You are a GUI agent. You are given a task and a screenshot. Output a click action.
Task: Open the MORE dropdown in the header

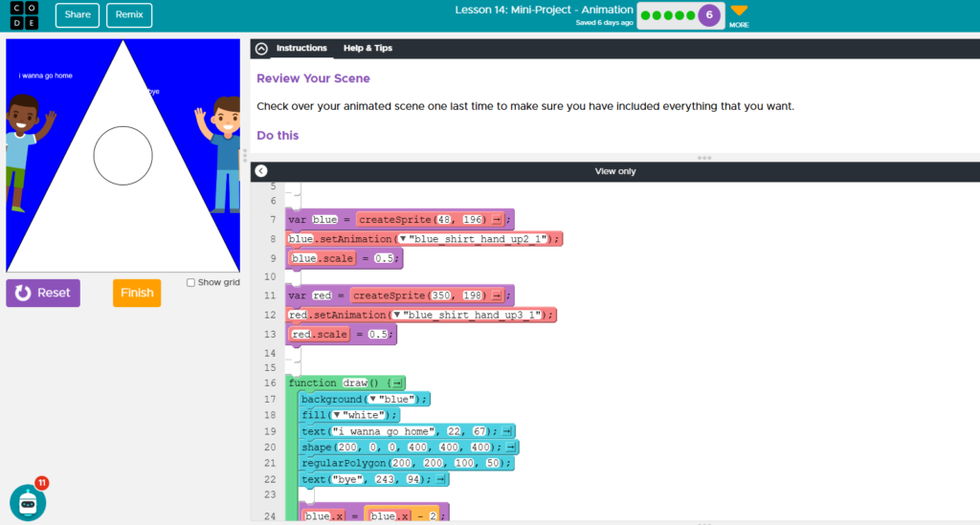[x=739, y=15]
